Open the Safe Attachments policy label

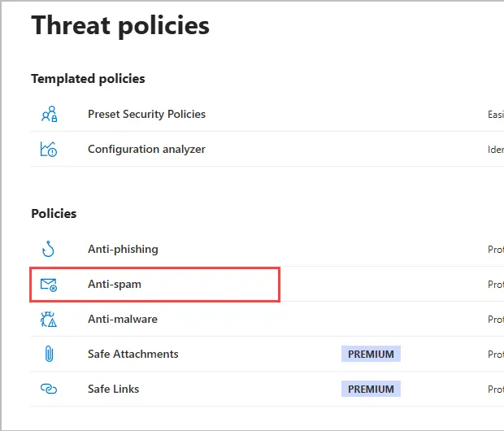(x=133, y=355)
